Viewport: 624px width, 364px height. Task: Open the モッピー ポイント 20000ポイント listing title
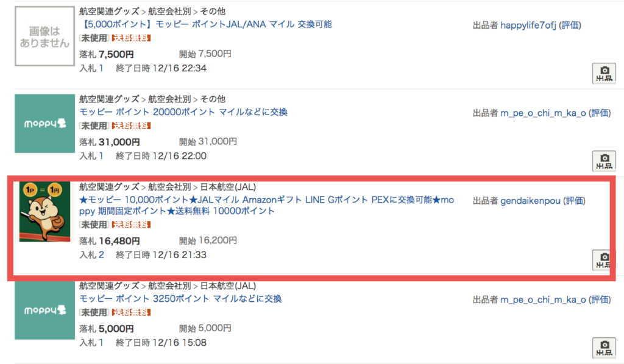tap(183, 112)
